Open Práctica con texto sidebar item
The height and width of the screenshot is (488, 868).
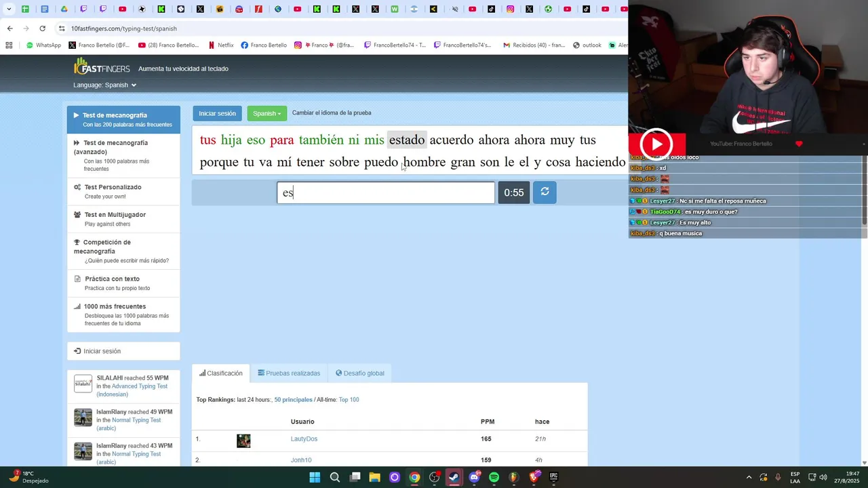123,283
